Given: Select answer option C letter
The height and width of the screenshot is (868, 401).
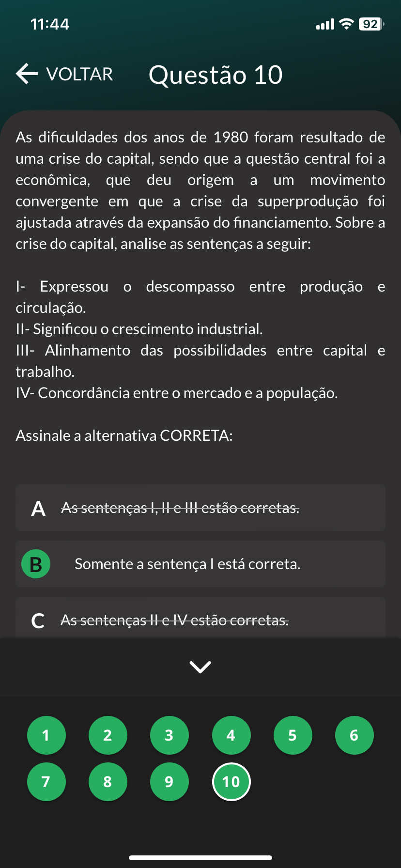Looking at the screenshot, I should pyautogui.click(x=38, y=620).
